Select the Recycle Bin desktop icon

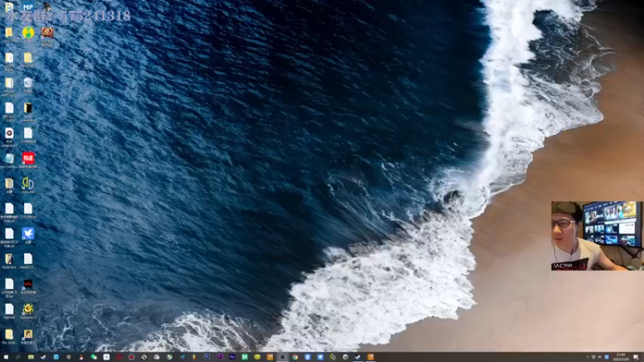(x=28, y=84)
